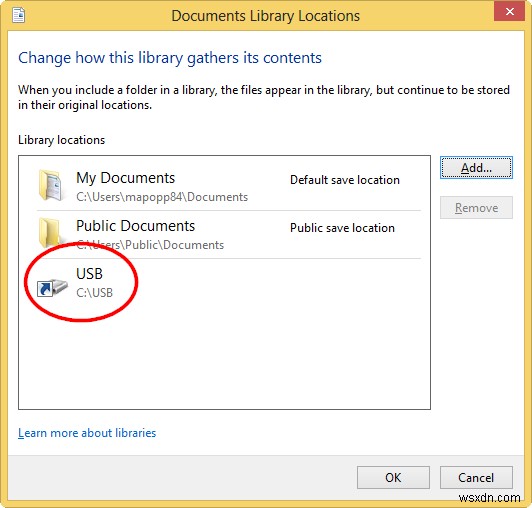Viewport: 532px width, 508px height.
Task: Confirm with the OK button
Action: [x=393, y=477]
